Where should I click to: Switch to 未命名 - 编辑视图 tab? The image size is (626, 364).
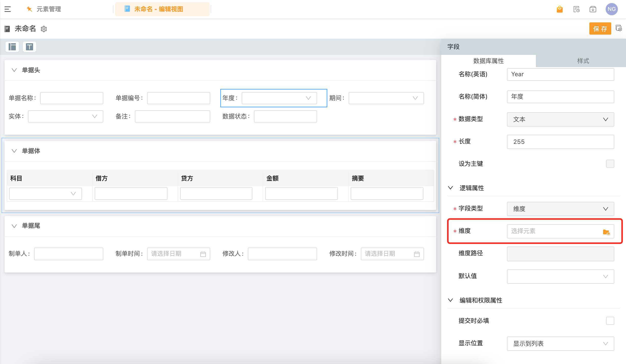point(162,9)
